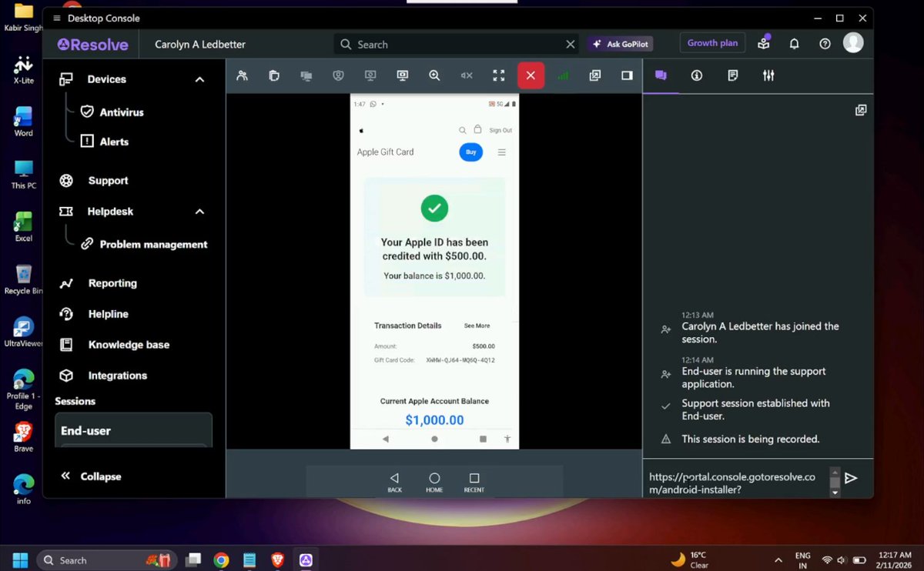
Task: Open Brave browser from the taskbar
Action: pos(277,559)
